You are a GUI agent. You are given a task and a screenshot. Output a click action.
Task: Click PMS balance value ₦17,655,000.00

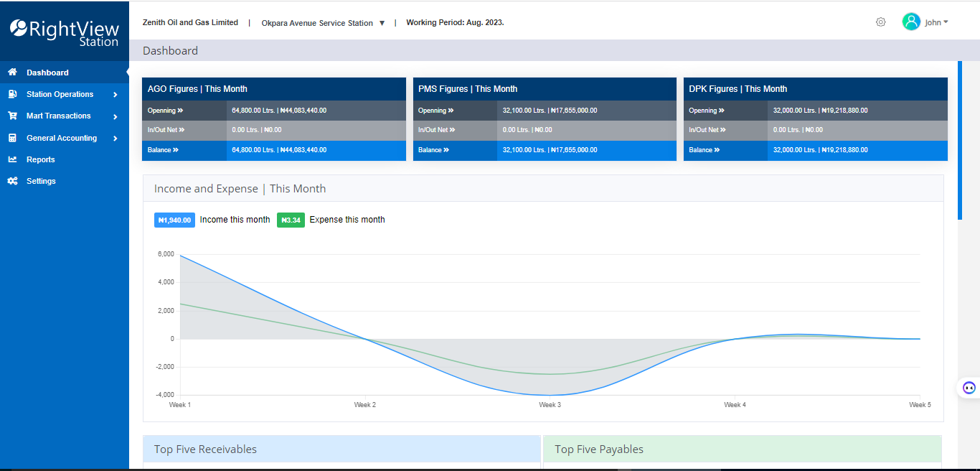tap(574, 150)
